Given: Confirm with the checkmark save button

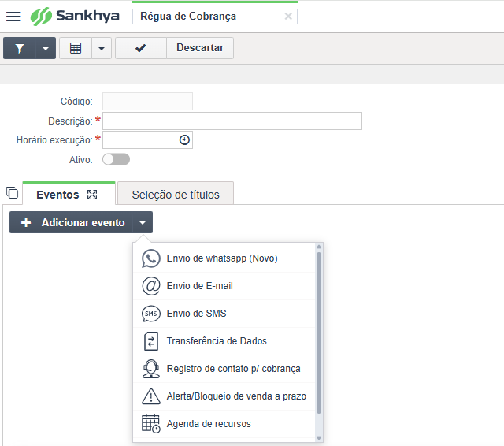Looking at the screenshot, I should pos(141,48).
